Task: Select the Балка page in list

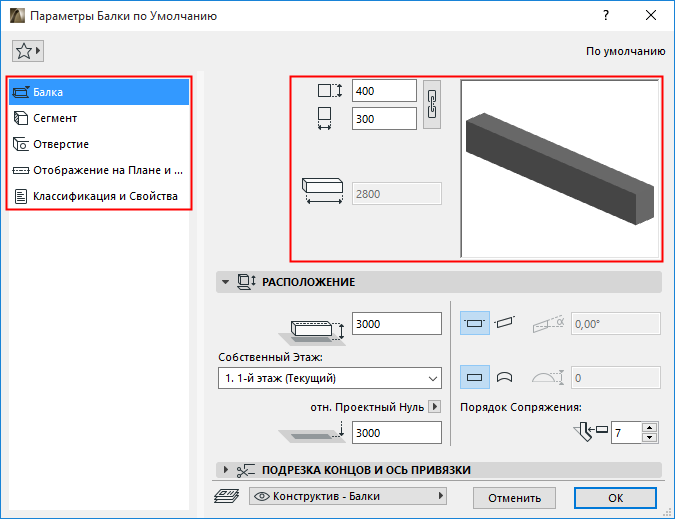Action: [99, 92]
